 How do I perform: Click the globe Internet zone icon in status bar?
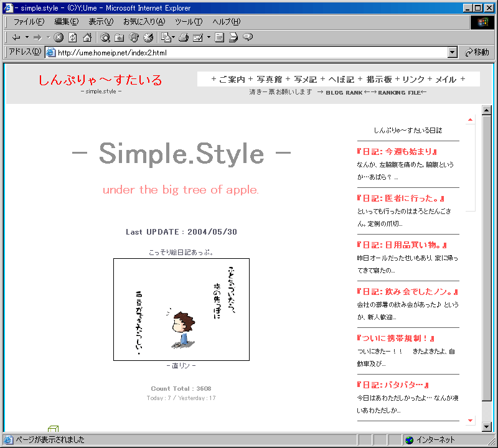coord(410,440)
